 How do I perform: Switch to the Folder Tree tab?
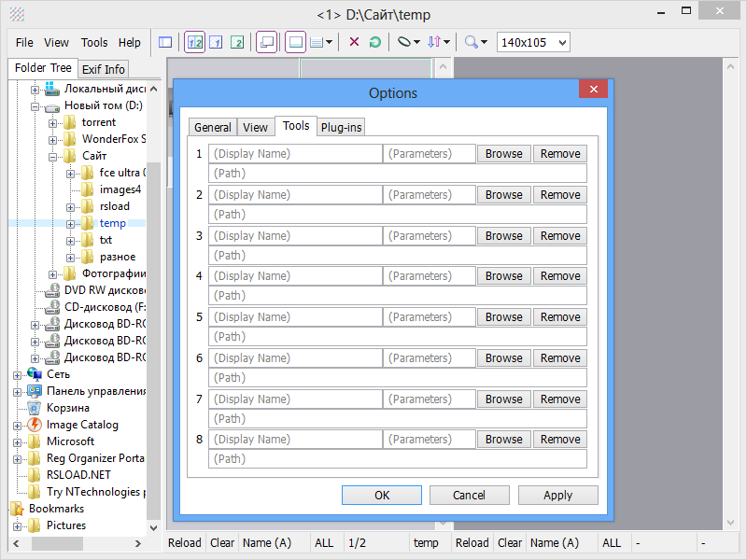click(x=43, y=68)
